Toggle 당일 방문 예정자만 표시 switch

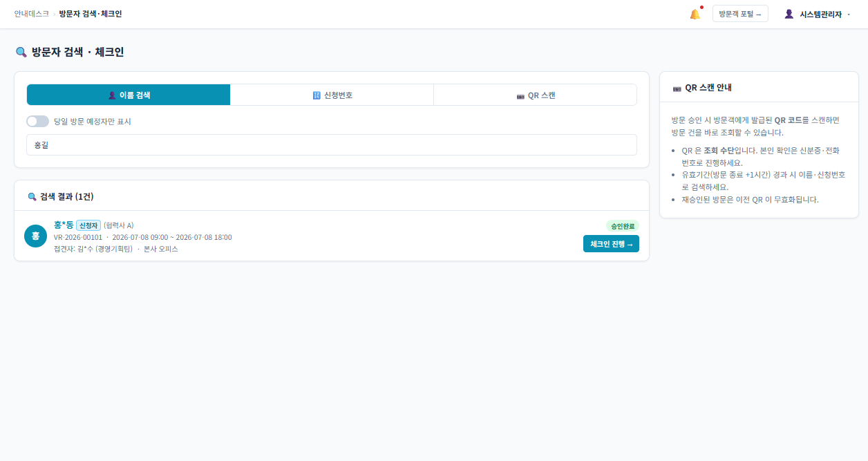tap(37, 122)
